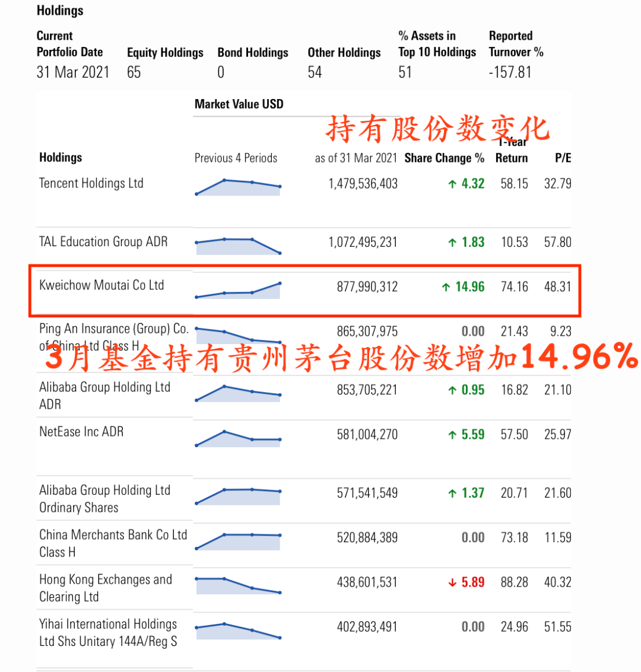Open Tencent Holdings Ltd holding
Image resolution: width=641 pixels, height=672 pixels.
click(91, 183)
